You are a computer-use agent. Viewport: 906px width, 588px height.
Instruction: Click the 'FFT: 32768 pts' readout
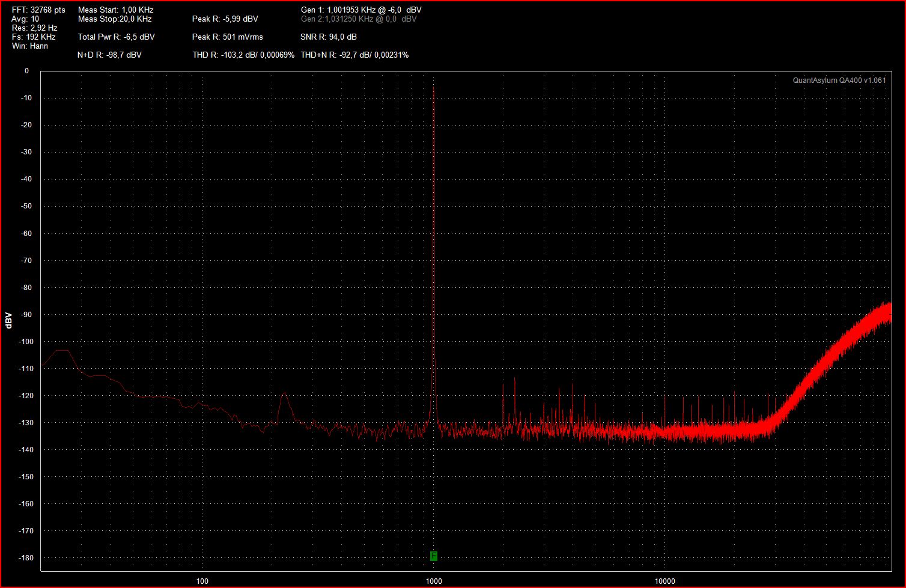pyautogui.click(x=38, y=10)
